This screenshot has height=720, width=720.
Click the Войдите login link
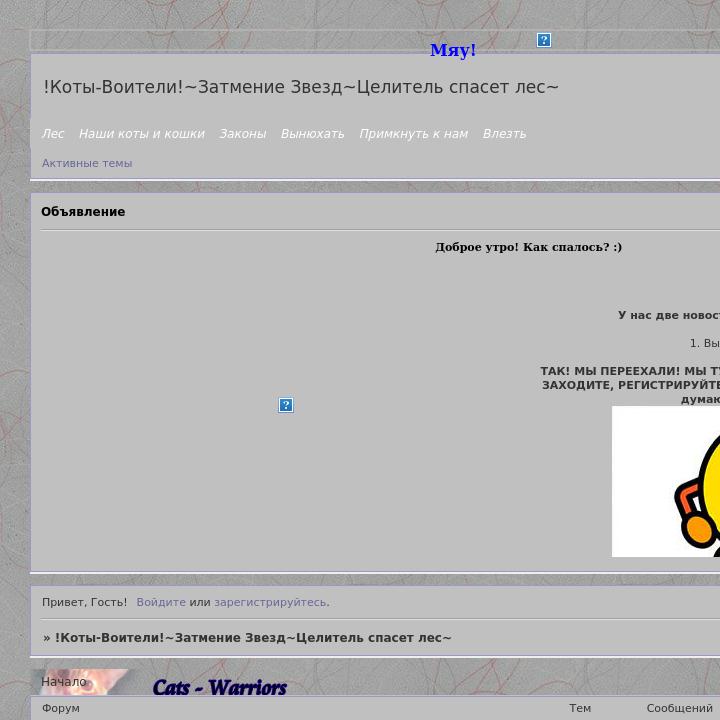(161, 602)
